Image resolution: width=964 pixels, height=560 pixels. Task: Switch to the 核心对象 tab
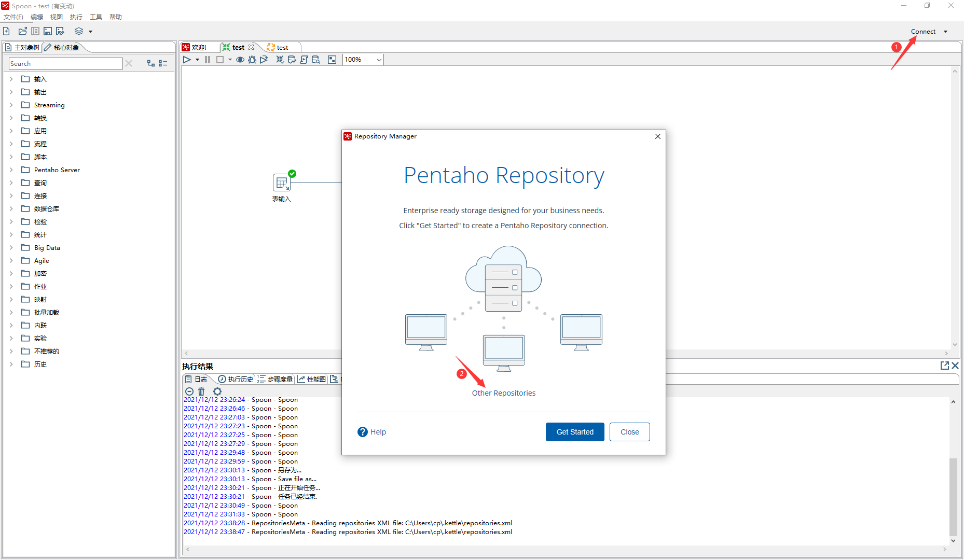coord(62,47)
